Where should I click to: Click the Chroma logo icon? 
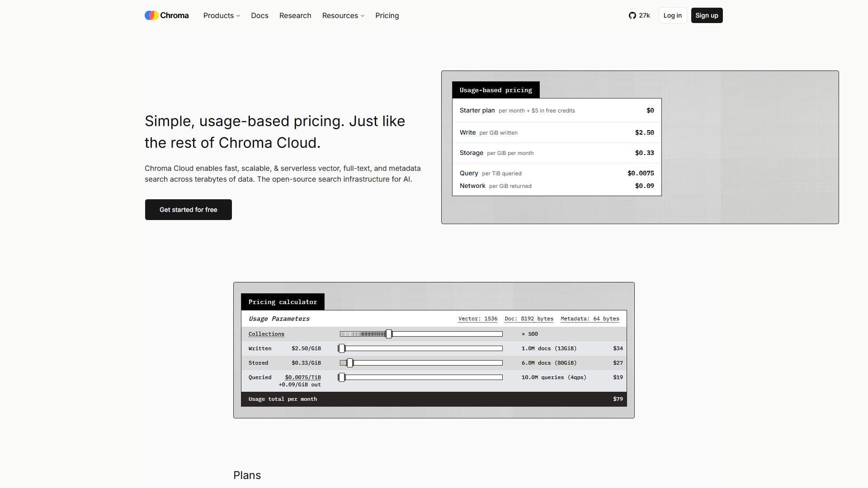coord(151,15)
